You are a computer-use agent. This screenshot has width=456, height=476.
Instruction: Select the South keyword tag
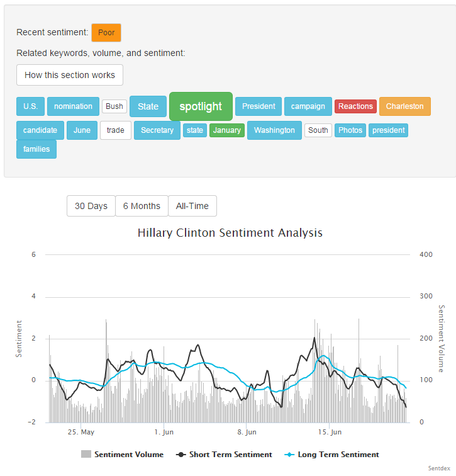tap(318, 130)
